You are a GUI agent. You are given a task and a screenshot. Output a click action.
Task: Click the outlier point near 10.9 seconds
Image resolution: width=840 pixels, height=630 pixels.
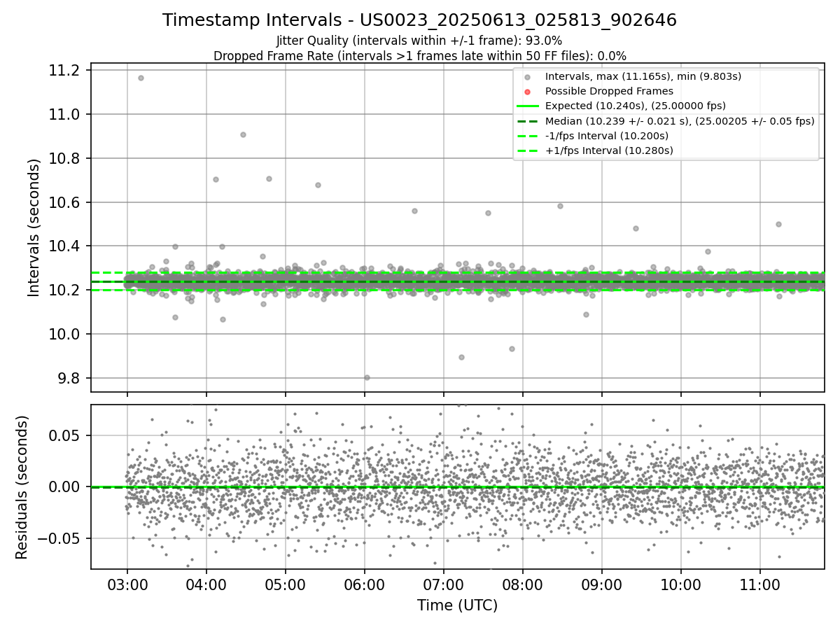pos(243,134)
